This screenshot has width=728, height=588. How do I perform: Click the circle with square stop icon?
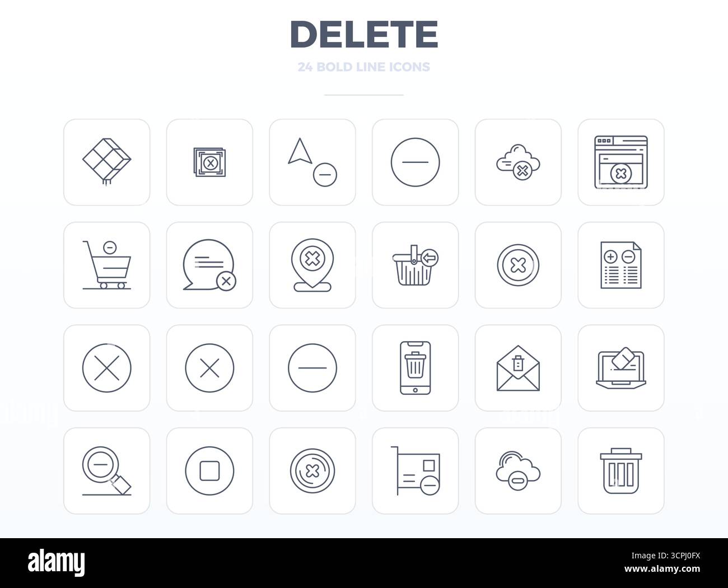pyautogui.click(x=209, y=471)
